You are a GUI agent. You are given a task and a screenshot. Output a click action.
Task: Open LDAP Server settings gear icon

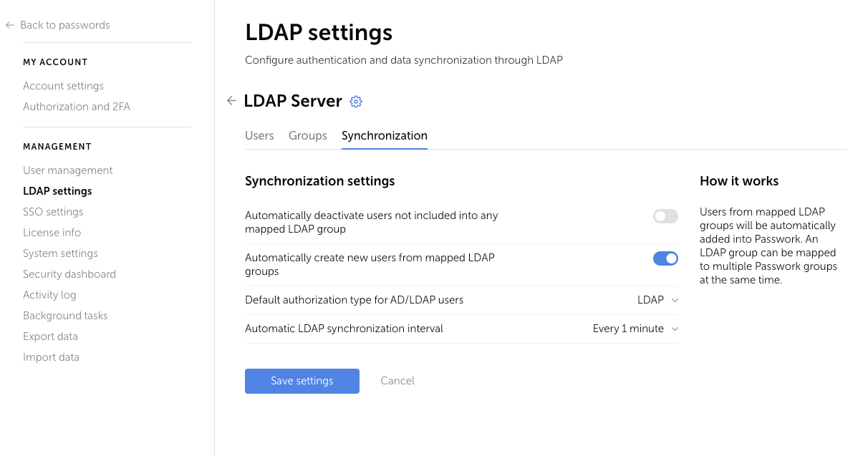pyautogui.click(x=356, y=101)
